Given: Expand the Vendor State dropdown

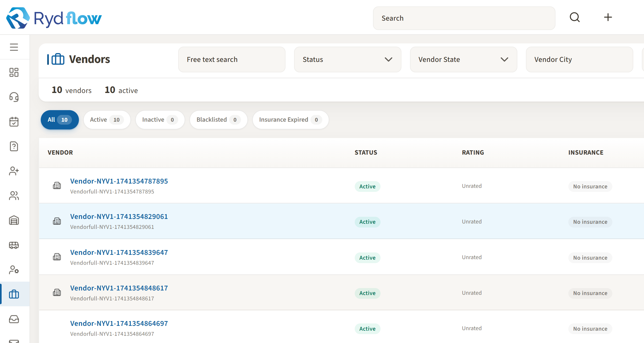Looking at the screenshot, I should tap(463, 59).
